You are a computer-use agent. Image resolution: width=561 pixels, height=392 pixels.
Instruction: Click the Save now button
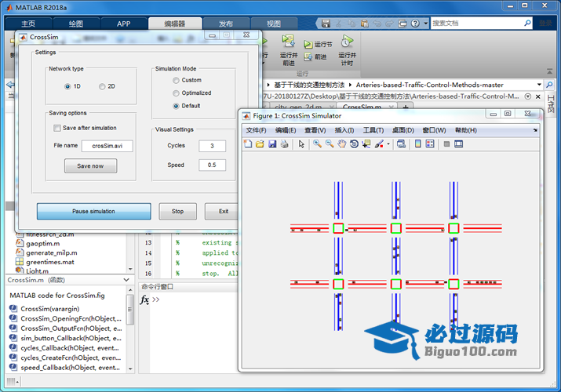[90, 165]
